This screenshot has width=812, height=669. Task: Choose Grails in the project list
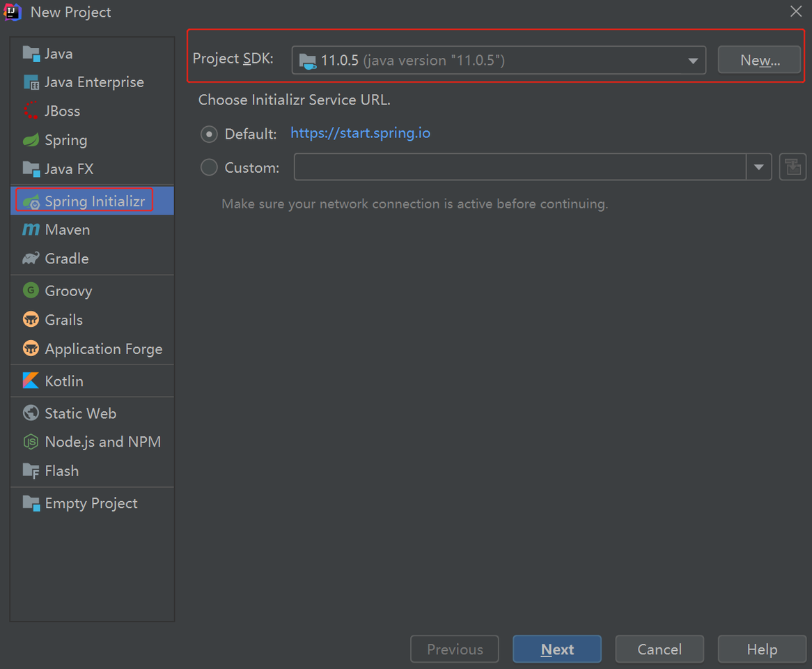[x=63, y=320]
